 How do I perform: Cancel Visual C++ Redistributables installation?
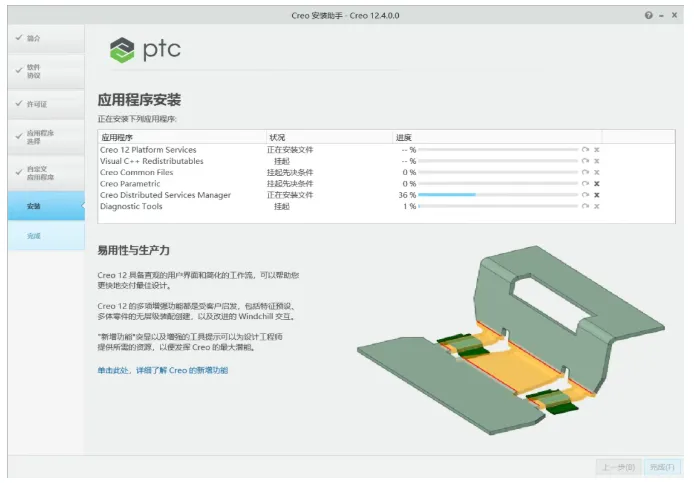coord(597,161)
